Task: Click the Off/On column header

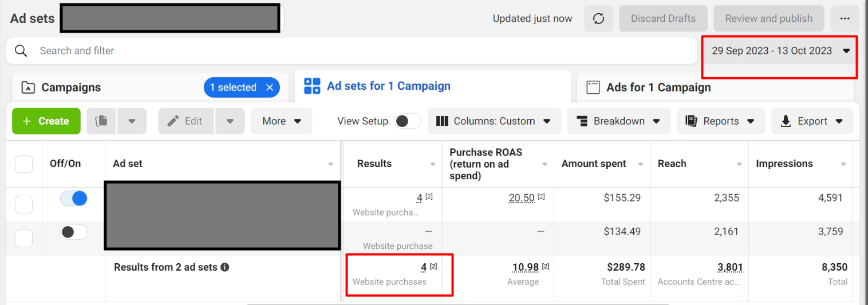Action: [65, 164]
